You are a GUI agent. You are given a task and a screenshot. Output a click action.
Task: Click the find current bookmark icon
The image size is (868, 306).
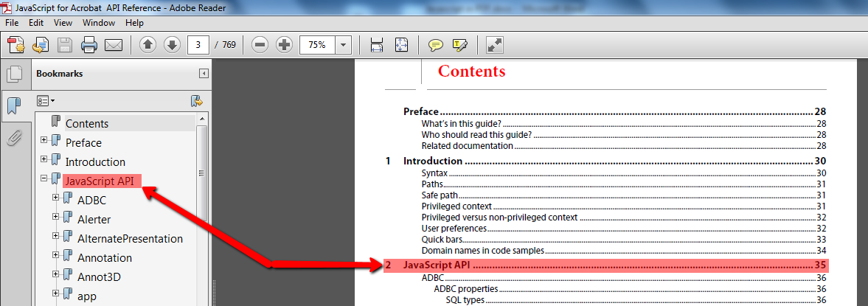pyautogui.click(x=196, y=101)
